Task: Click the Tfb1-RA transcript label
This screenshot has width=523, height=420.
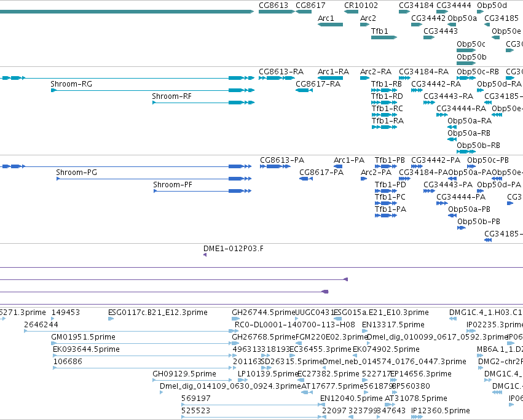Action: (x=388, y=121)
